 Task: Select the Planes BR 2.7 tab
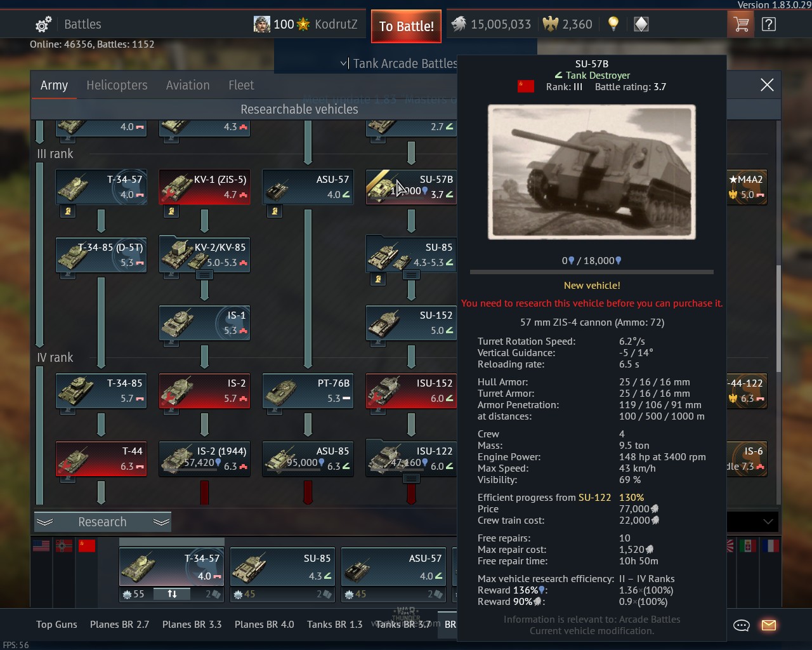coord(119,625)
